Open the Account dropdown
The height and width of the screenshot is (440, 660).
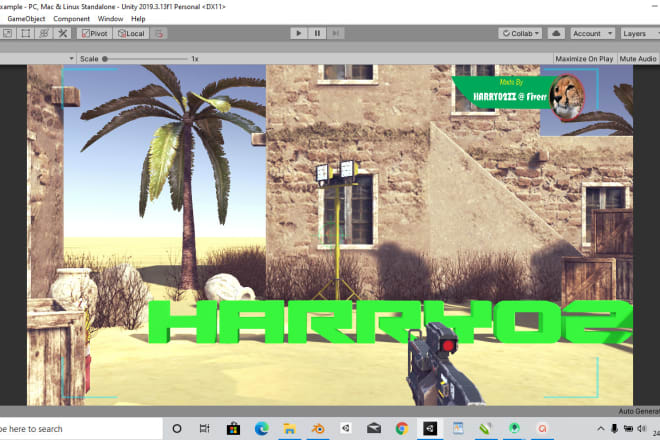593,33
